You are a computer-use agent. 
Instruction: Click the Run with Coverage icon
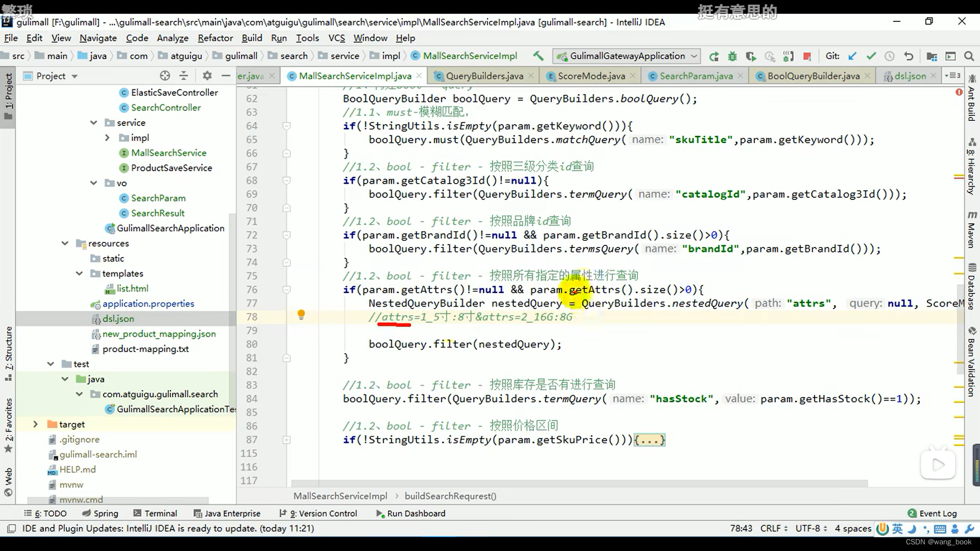[751, 56]
